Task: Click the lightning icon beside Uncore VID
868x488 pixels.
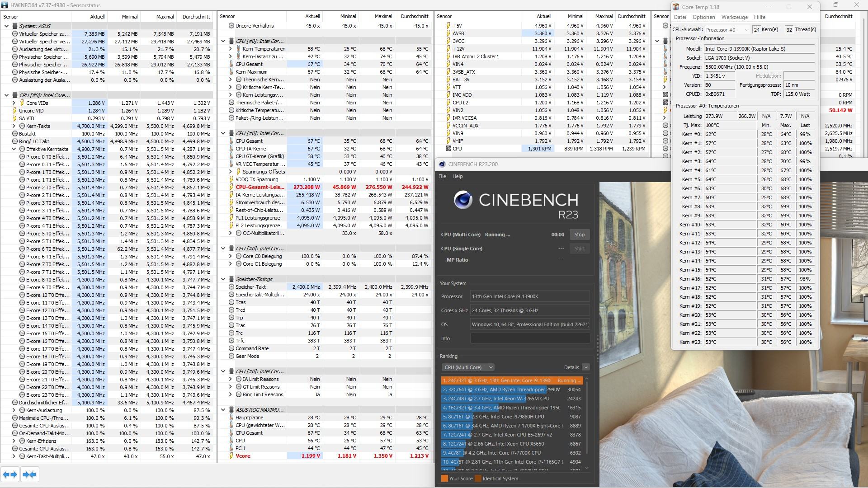Action: click(14, 111)
